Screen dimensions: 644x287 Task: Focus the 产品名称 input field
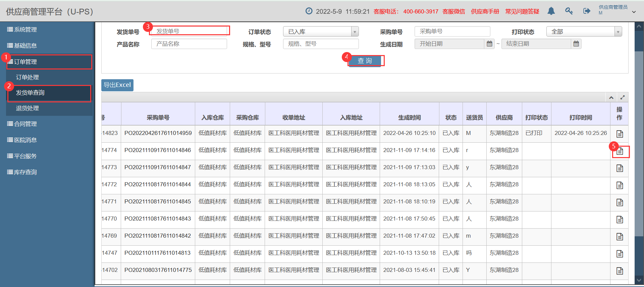[189, 44]
